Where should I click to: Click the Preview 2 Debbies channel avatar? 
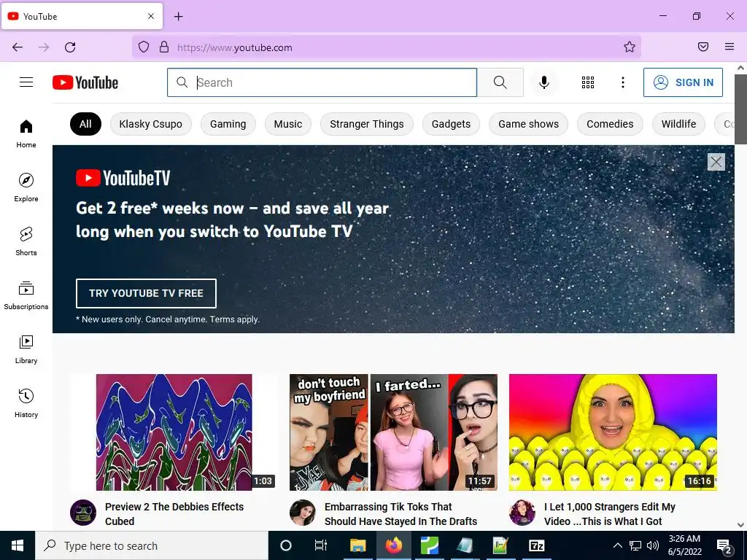point(83,513)
